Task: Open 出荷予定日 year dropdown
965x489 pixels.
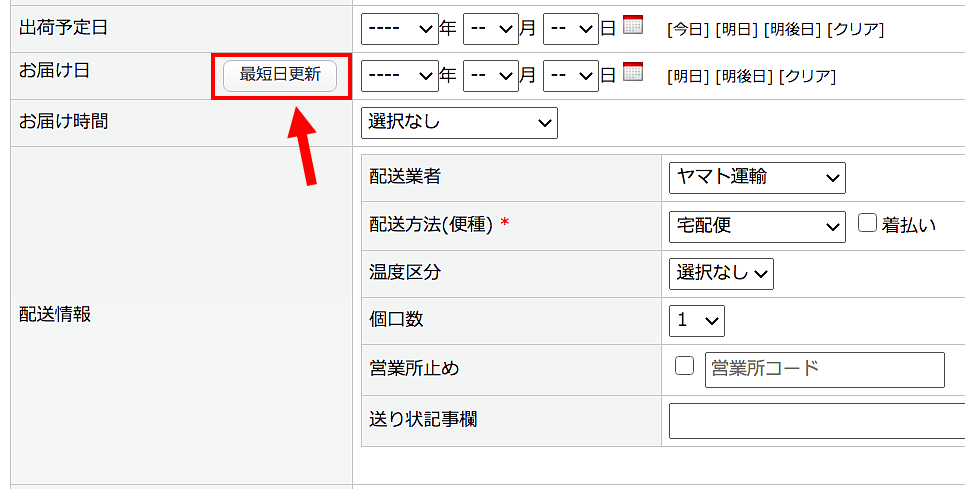Action: point(399,29)
